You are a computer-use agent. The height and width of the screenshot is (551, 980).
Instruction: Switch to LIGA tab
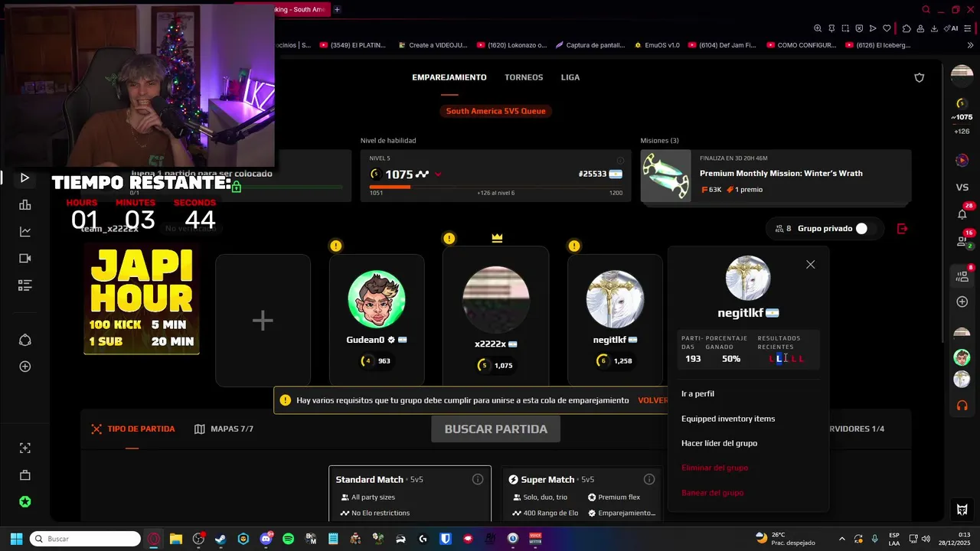(x=570, y=77)
